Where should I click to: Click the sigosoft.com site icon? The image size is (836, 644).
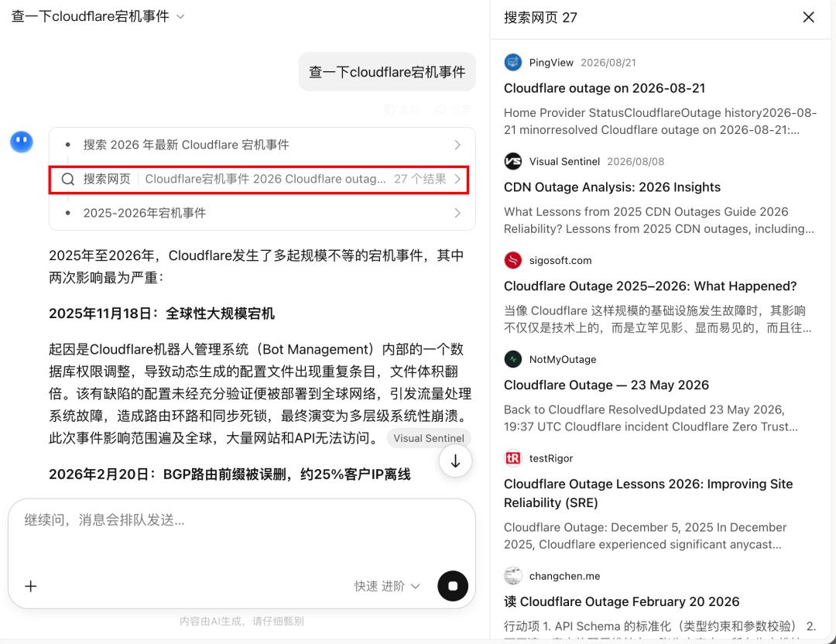pos(513,260)
